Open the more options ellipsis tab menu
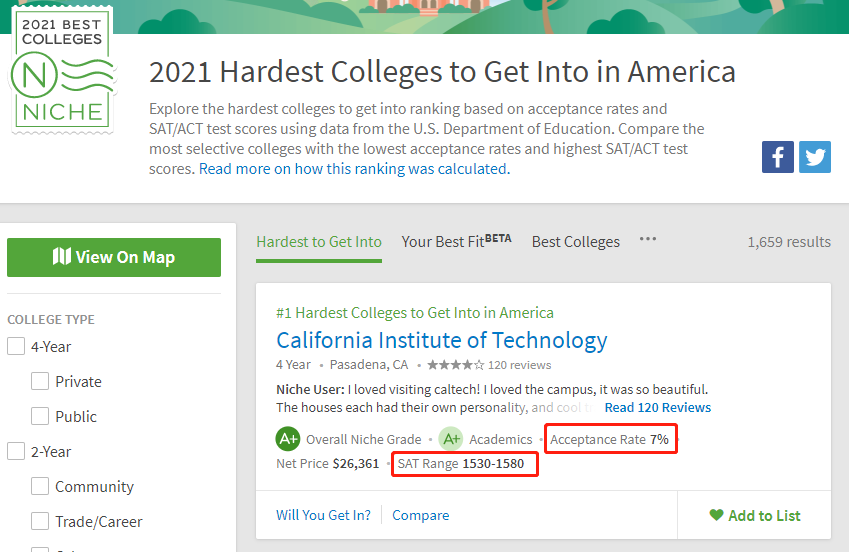Screen dimensions: 849x552 [648, 241]
